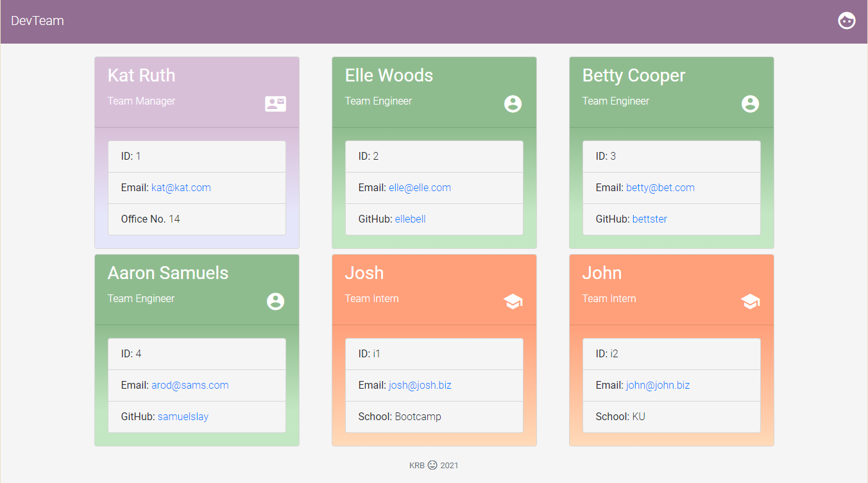Image resolution: width=868 pixels, height=483 pixels.
Task: Click the person icon on Elle Woods' card
Action: pyautogui.click(x=513, y=104)
